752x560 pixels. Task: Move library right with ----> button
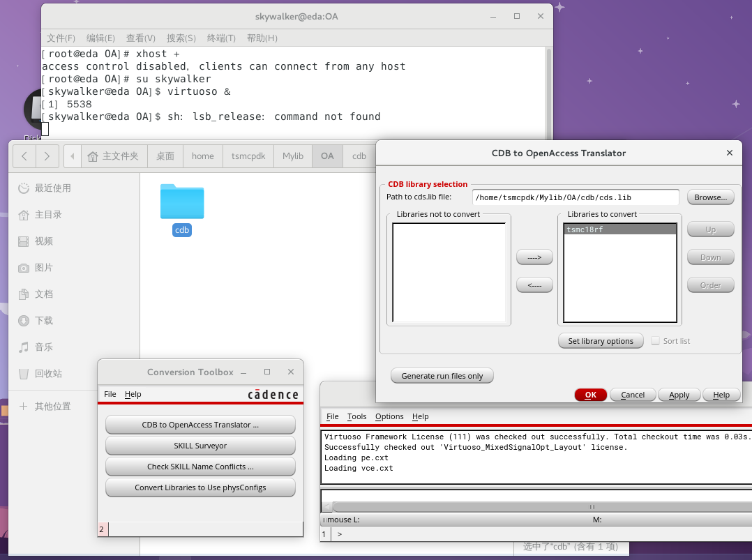point(534,257)
